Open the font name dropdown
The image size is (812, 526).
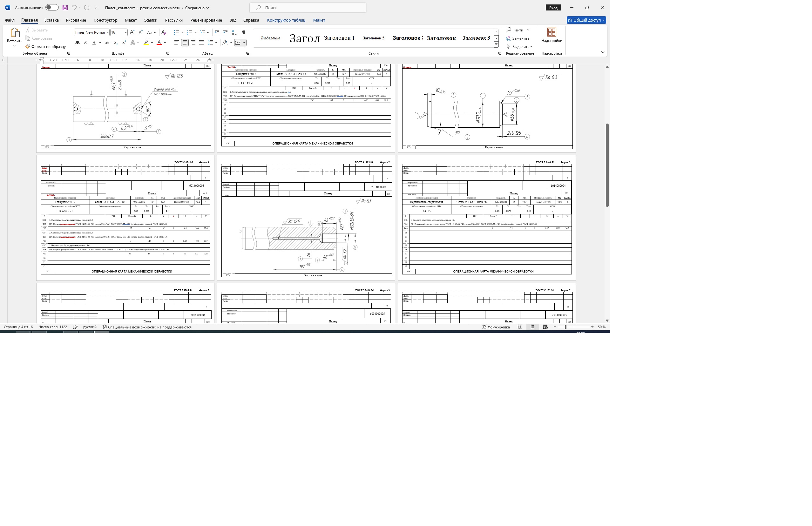(x=107, y=32)
